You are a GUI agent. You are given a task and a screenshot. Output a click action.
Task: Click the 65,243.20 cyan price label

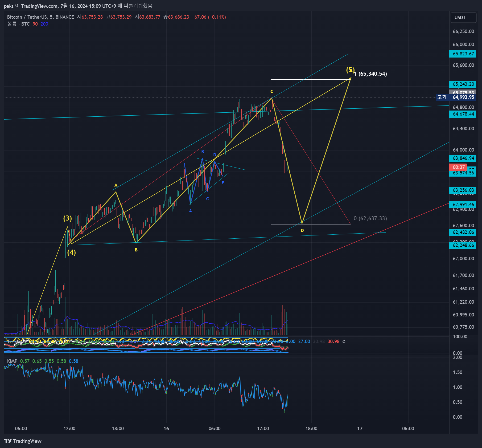point(463,84)
